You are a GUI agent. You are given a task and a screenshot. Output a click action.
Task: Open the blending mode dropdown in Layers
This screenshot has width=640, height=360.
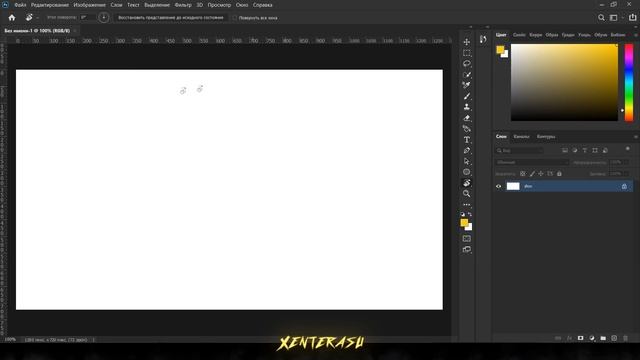tap(532, 162)
